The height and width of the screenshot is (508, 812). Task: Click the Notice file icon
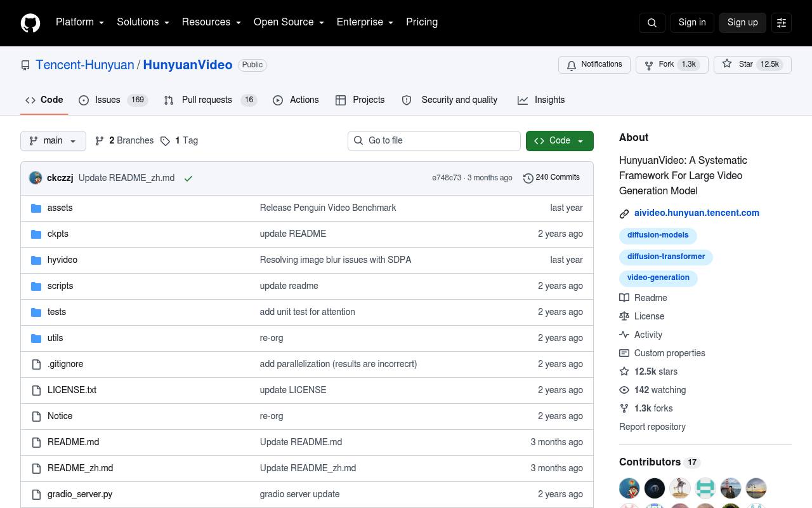[x=36, y=417]
